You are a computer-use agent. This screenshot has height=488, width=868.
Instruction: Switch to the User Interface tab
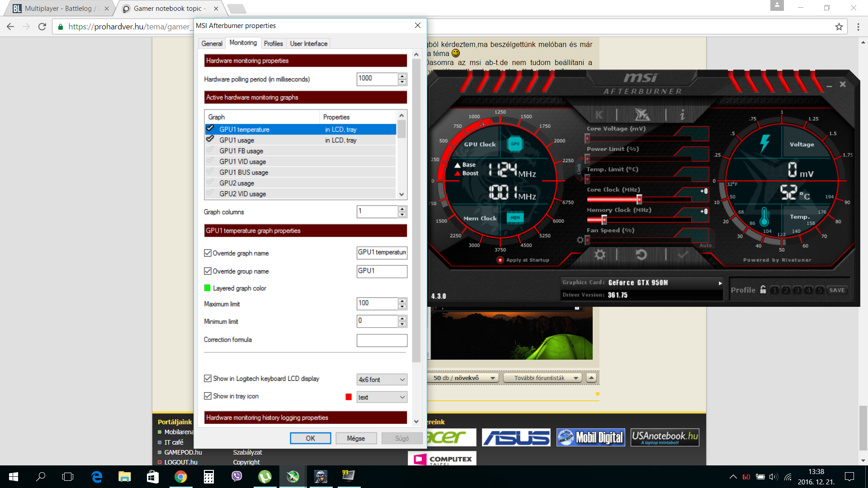tap(309, 43)
